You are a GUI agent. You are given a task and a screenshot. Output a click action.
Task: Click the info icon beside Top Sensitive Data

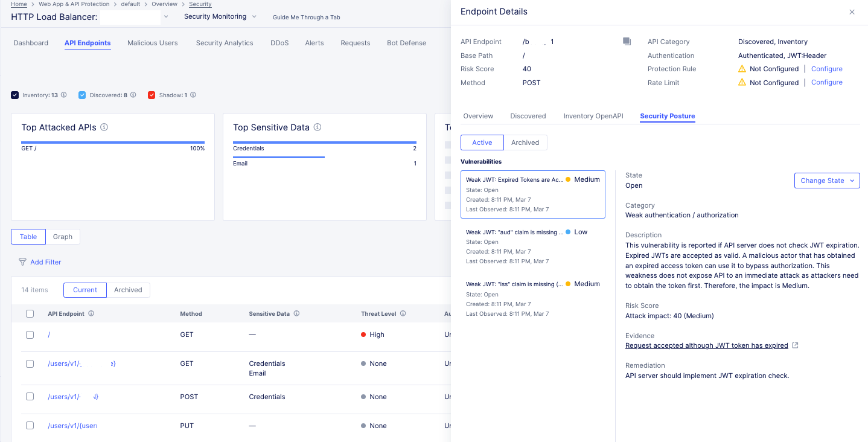[x=316, y=127]
